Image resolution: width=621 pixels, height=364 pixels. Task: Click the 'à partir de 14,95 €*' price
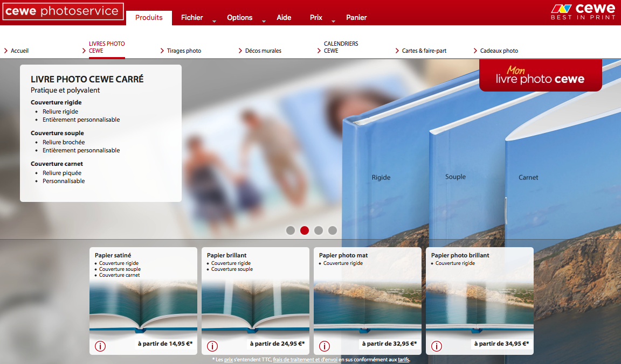point(165,344)
